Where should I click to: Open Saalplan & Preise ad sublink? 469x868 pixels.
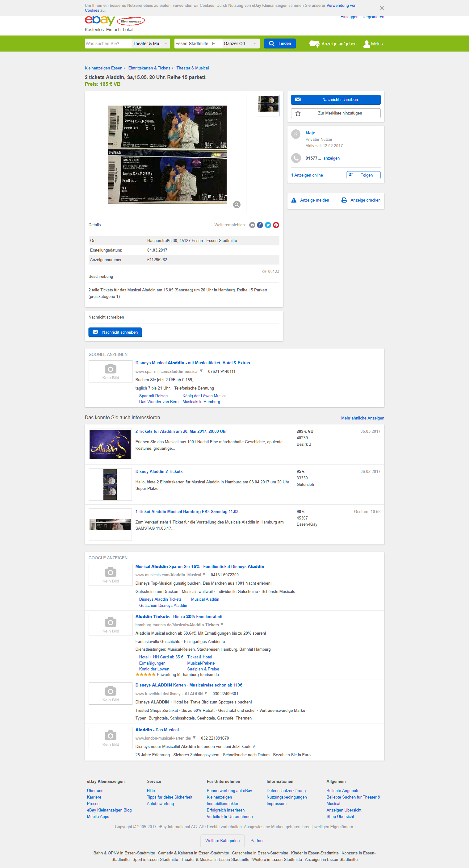pyautogui.click(x=203, y=669)
